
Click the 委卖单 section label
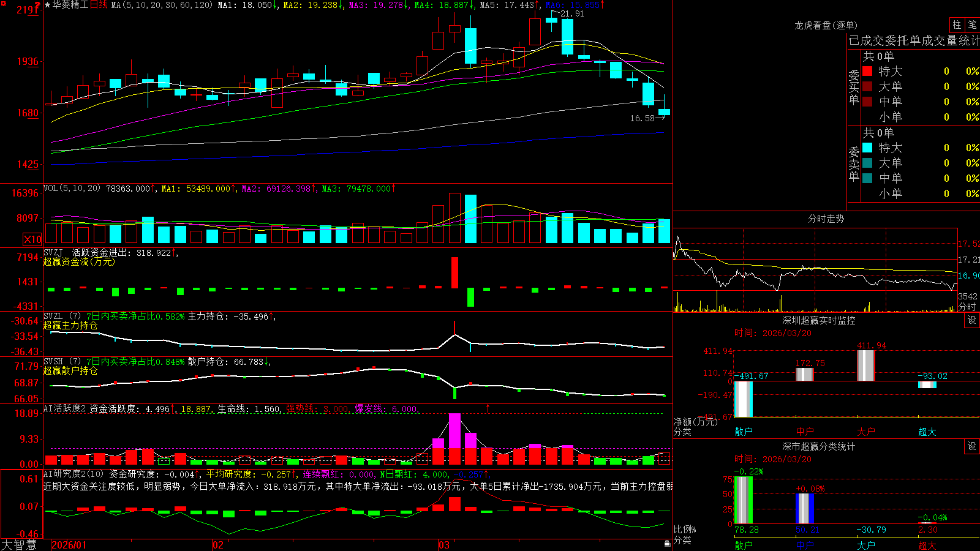tap(854, 163)
